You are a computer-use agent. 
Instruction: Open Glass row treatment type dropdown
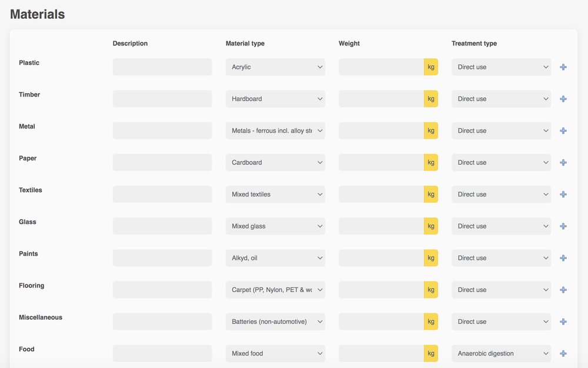pos(502,226)
